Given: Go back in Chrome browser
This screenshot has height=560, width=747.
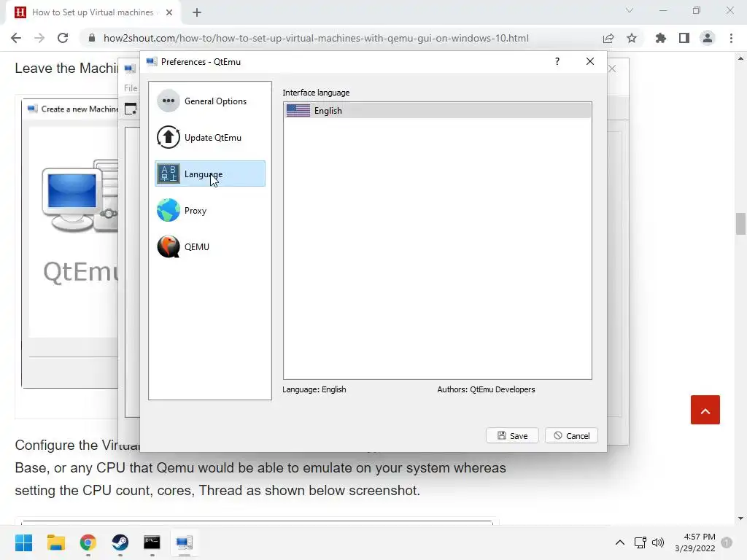Looking at the screenshot, I should 16,38.
